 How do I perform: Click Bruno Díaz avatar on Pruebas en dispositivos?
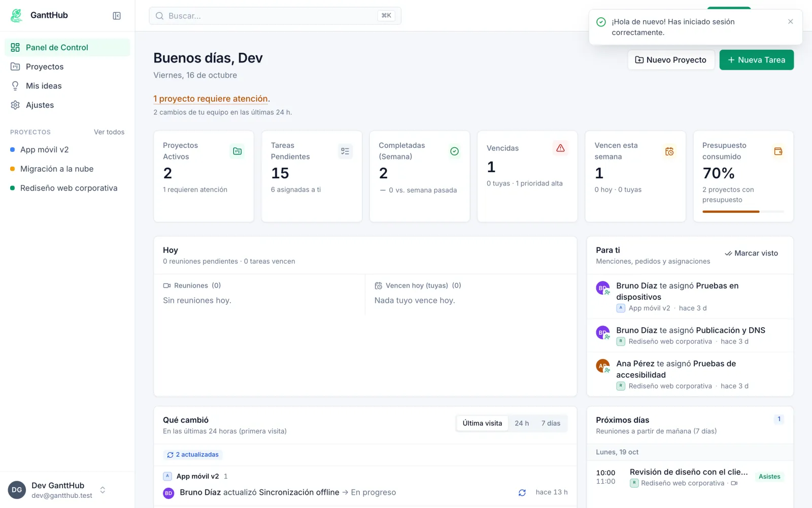pos(603,288)
